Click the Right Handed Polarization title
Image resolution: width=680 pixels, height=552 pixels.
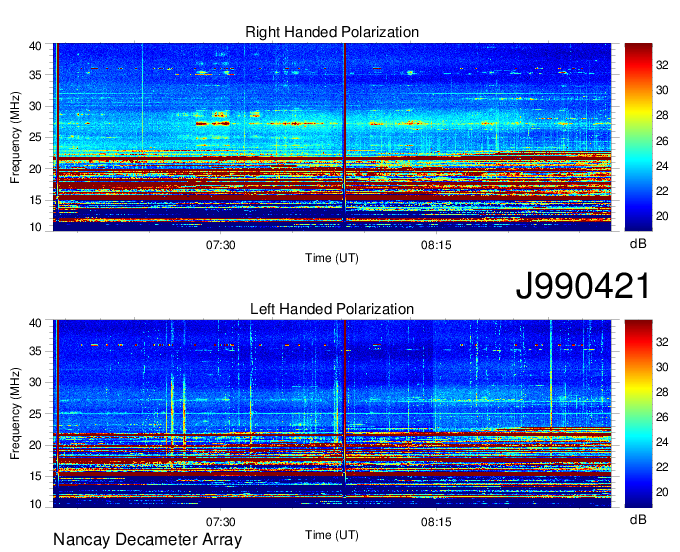pos(332,32)
